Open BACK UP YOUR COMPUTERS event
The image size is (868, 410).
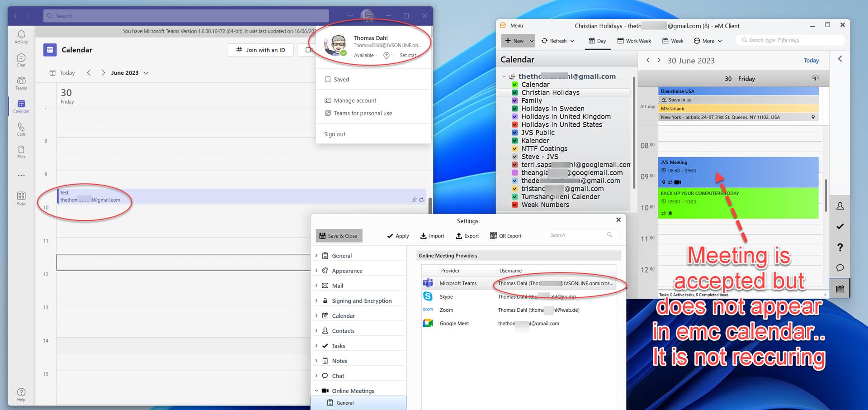pyautogui.click(x=738, y=203)
